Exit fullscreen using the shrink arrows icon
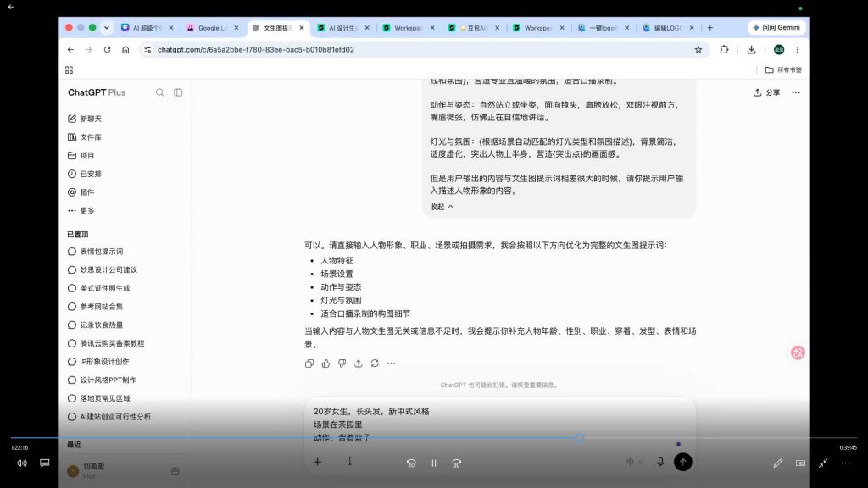Viewport: 868px width, 488px height. click(823, 463)
